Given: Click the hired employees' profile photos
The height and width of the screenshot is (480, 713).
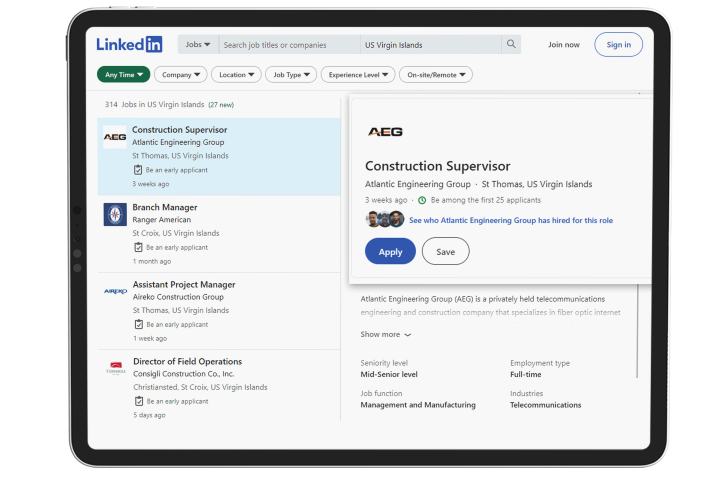Looking at the screenshot, I should [385, 220].
